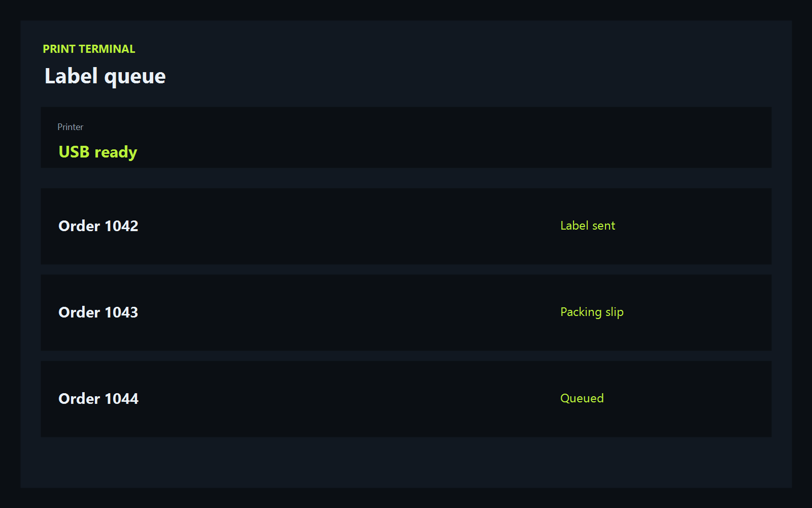This screenshot has height=508, width=812.
Task: Click the word ready in USB ready
Action: coord(116,153)
